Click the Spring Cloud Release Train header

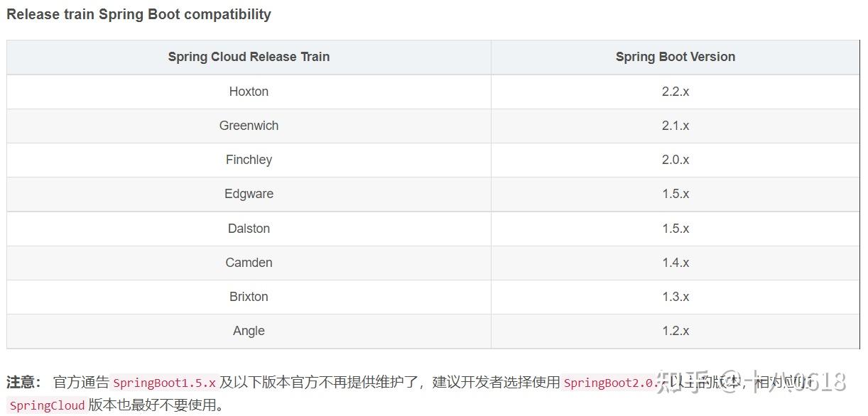249,57
